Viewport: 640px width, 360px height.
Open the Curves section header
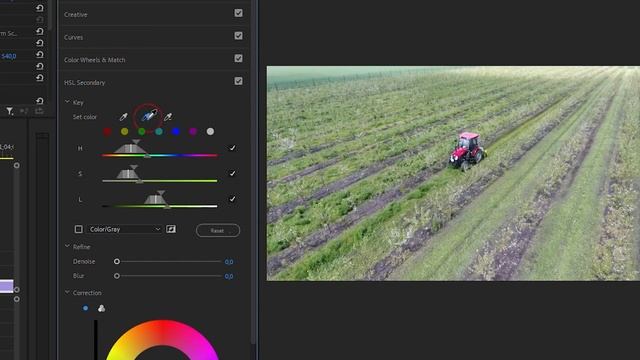73,37
